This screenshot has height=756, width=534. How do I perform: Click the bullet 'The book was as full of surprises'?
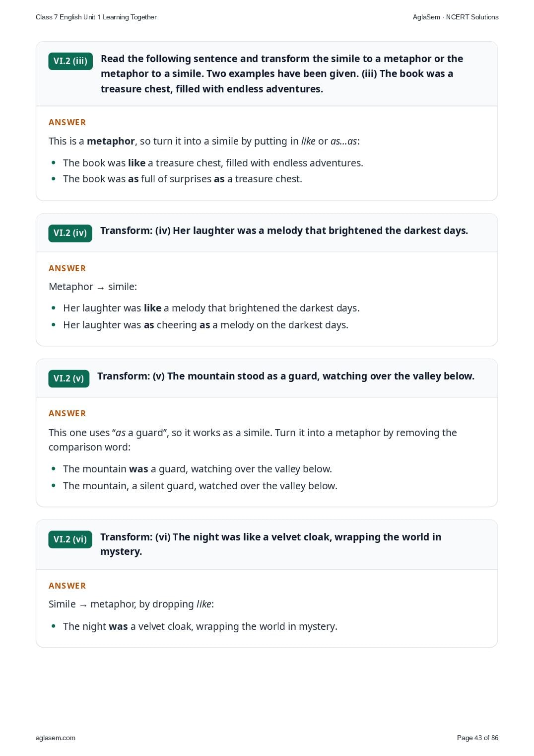[183, 179]
